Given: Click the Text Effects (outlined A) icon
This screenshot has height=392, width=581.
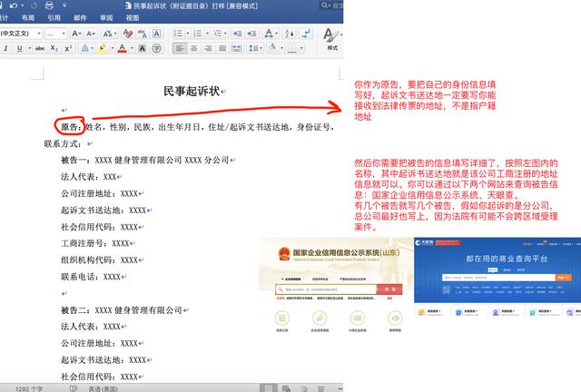Looking at the screenshot, I should pos(84,48).
